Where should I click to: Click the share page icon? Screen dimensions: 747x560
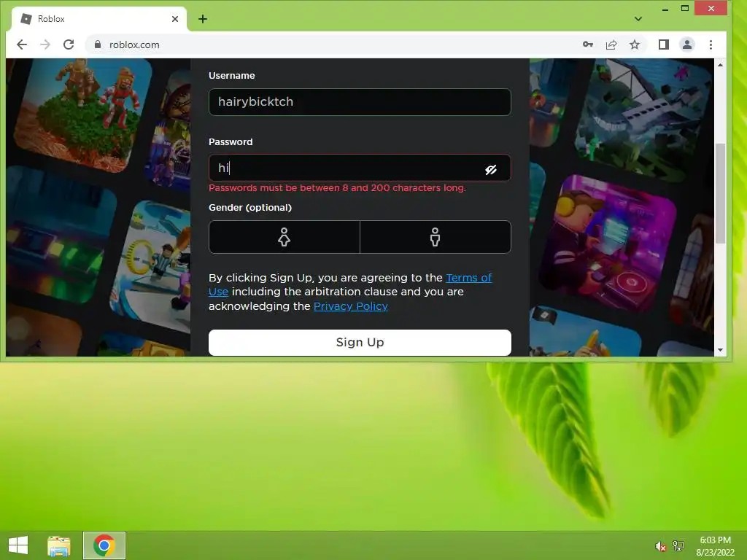pos(611,44)
